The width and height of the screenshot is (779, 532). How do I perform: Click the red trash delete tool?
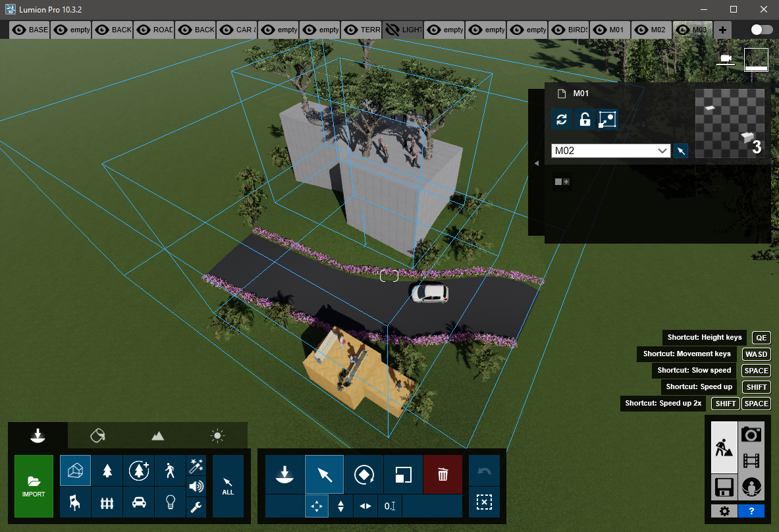pos(443,474)
